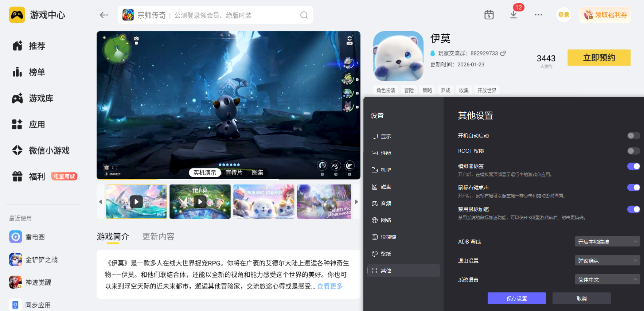This screenshot has width=644, height=311.
Task: Open 游戏库 in the sidebar
Action: pyautogui.click(x=33, y=98)
